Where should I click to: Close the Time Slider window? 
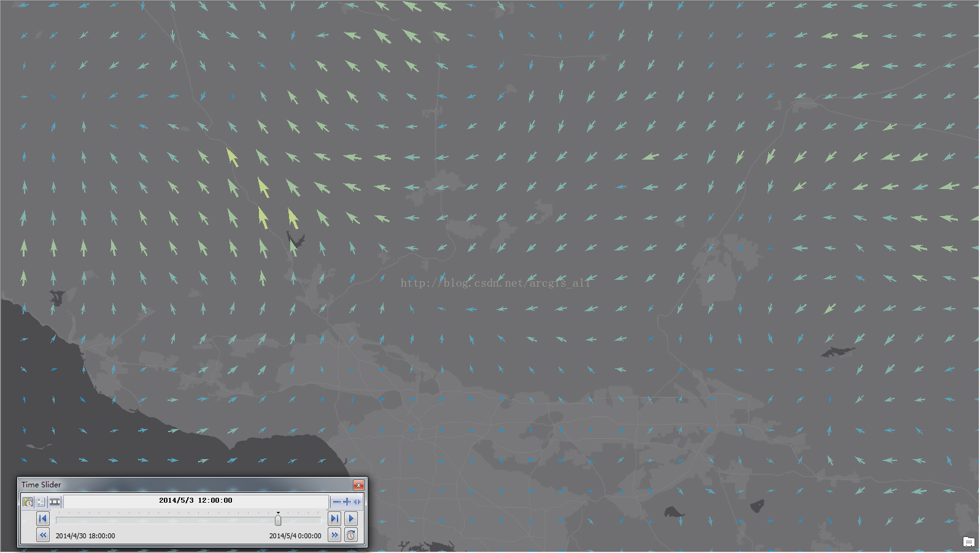point(359,485)
